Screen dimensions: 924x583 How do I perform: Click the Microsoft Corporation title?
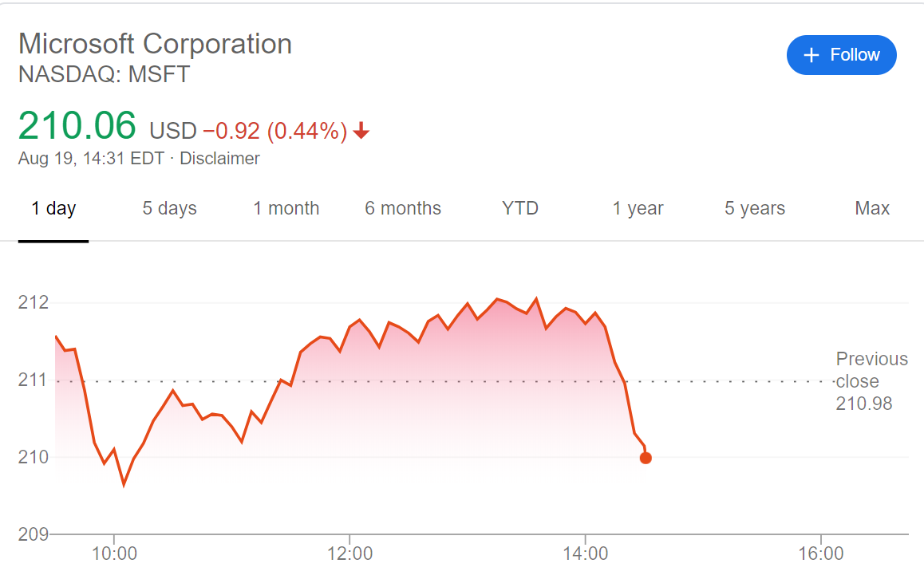click(x=156, y=44)
